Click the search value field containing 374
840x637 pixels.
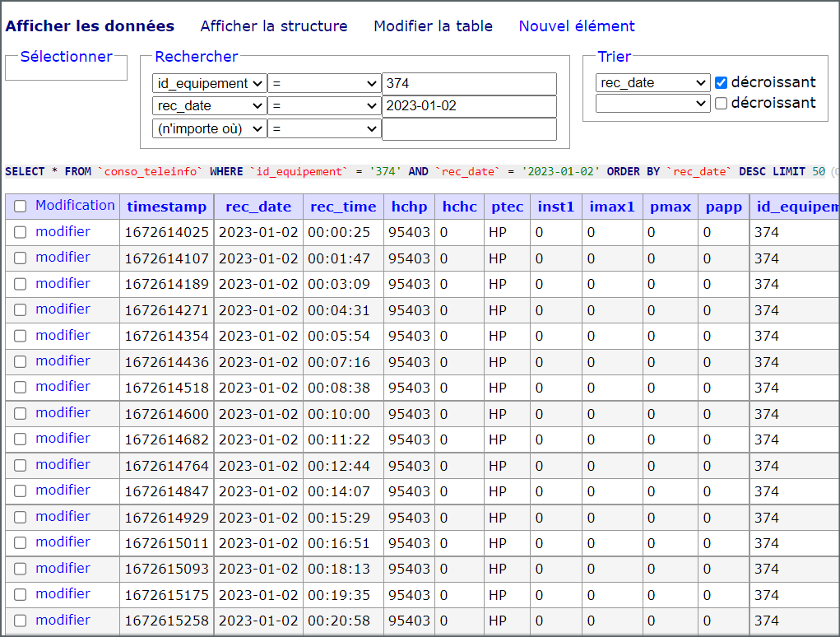[x=469, y=84]
